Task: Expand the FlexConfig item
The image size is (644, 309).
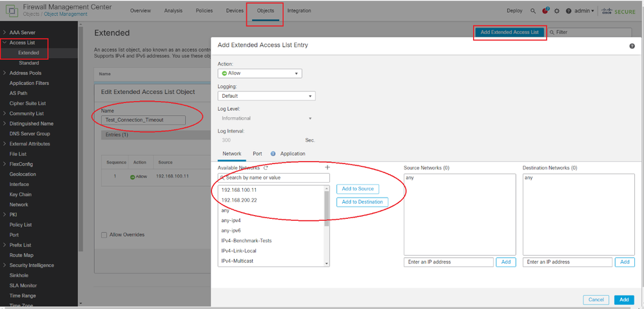Action: pyautogui.click(x=4, y=164)
